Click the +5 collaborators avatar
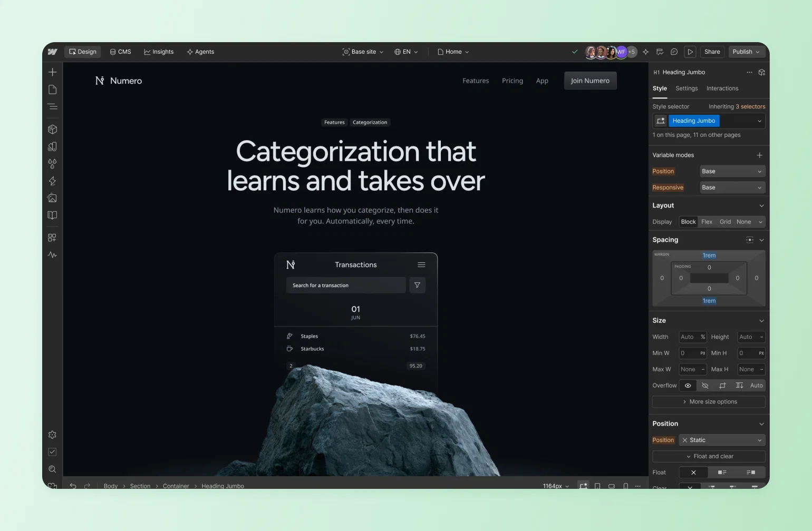Image resolution: width=812 pixels, height=531 pixels. coord(632,52)
